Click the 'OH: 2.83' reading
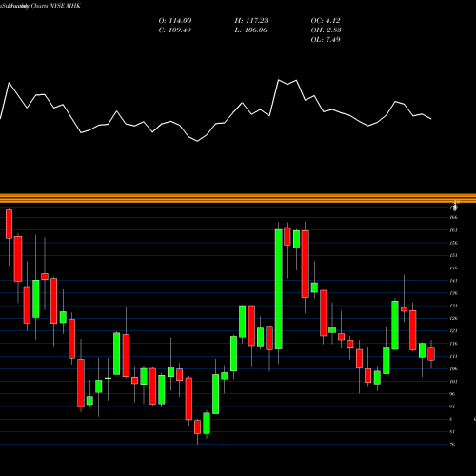 [326, 30]
